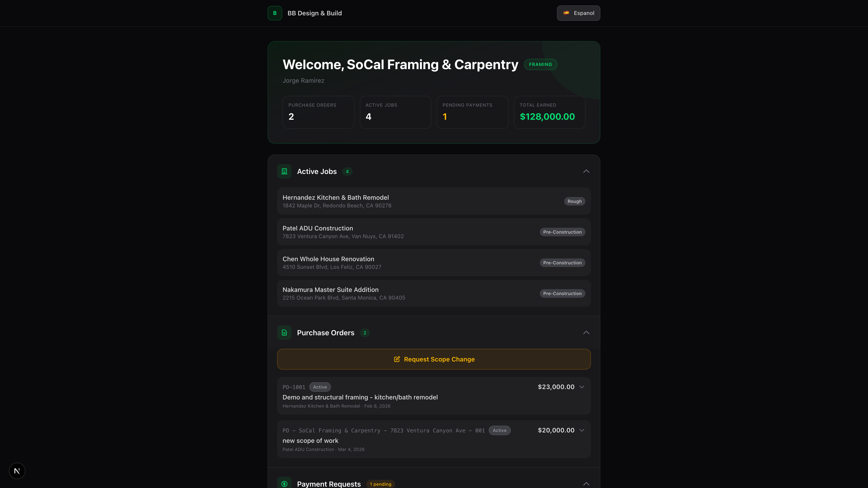Expand the $20,000.00 purchase order details

(582, 430)
